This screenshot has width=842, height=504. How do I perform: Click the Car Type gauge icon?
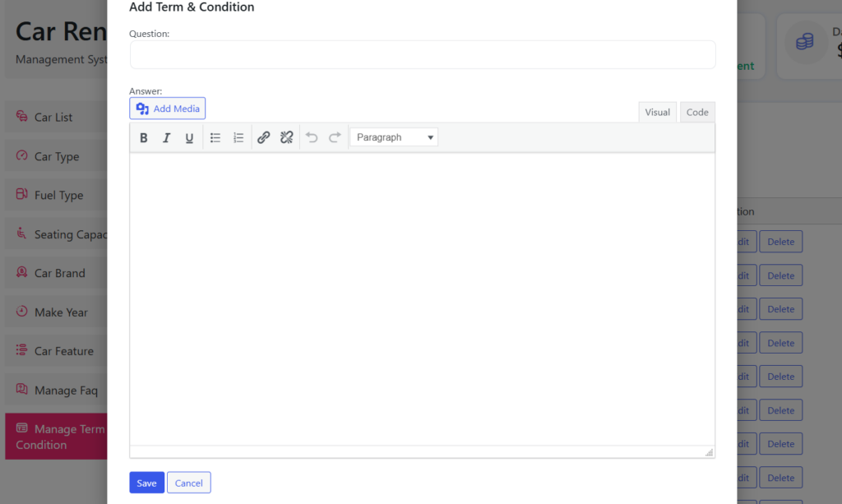(x=21, y=155)
